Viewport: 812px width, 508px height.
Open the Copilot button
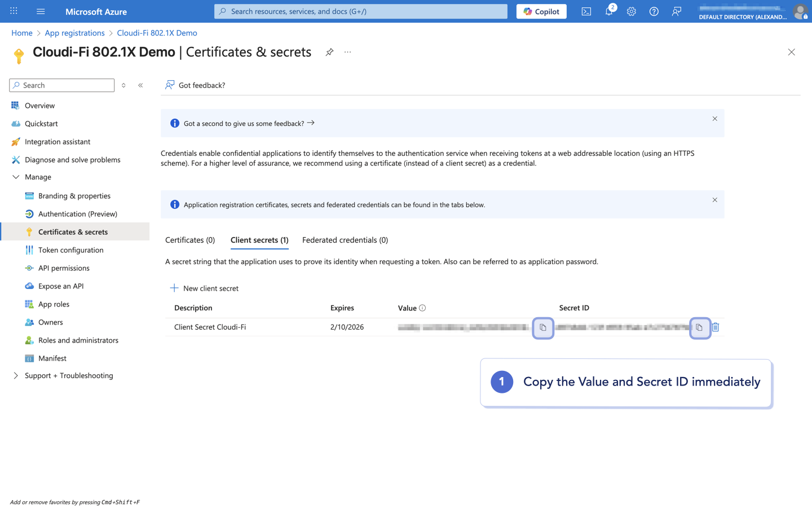click(541, 11)
